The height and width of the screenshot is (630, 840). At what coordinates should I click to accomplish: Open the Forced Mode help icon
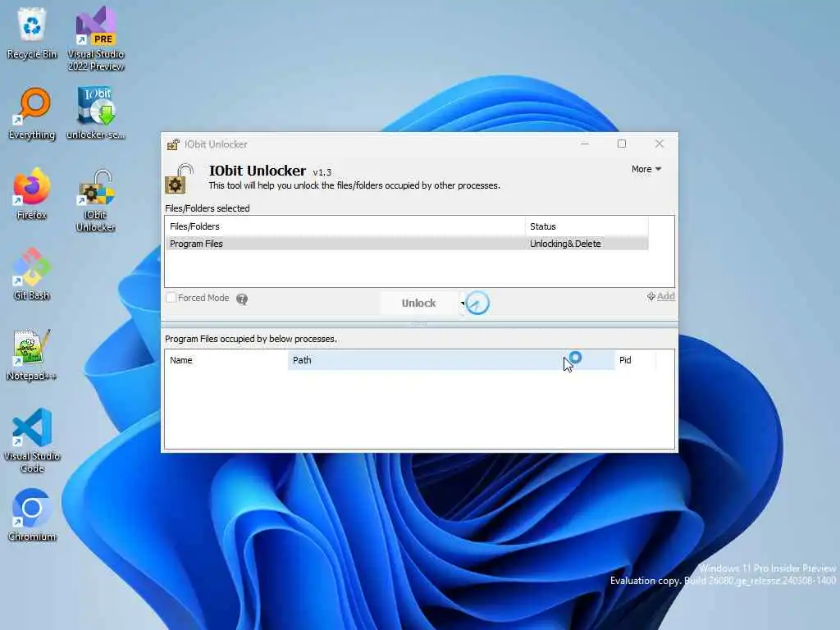tap(242, 299)
